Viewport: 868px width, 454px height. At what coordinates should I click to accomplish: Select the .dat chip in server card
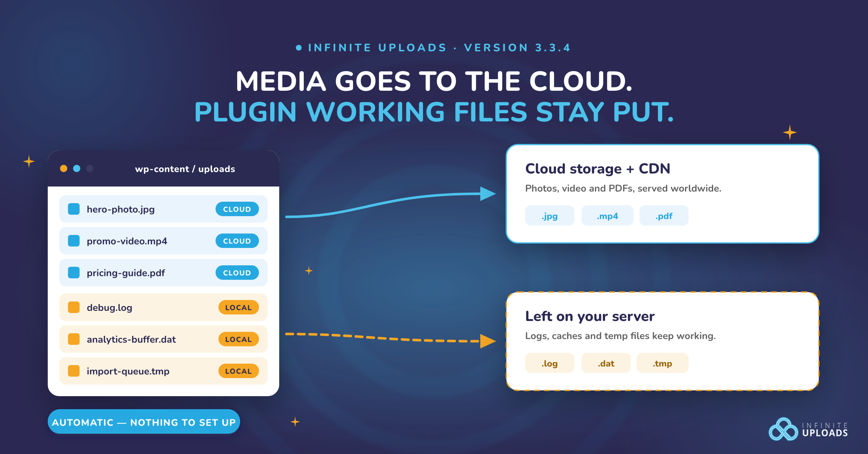pyautogui.click(x=606, y=363)
